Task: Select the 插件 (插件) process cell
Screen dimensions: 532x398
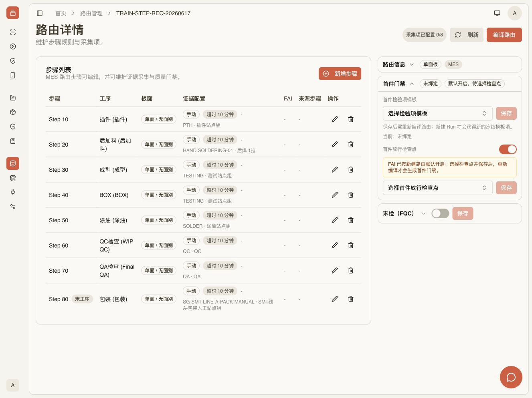Action: coord(113,119)
